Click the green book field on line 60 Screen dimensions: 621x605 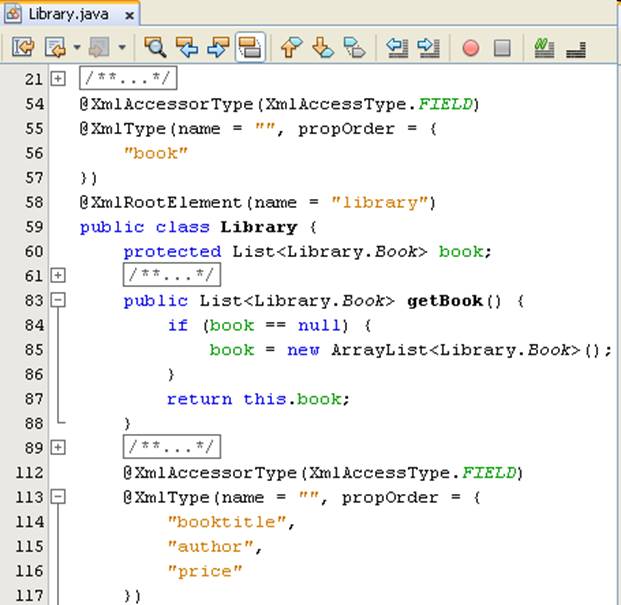[461, 252]
